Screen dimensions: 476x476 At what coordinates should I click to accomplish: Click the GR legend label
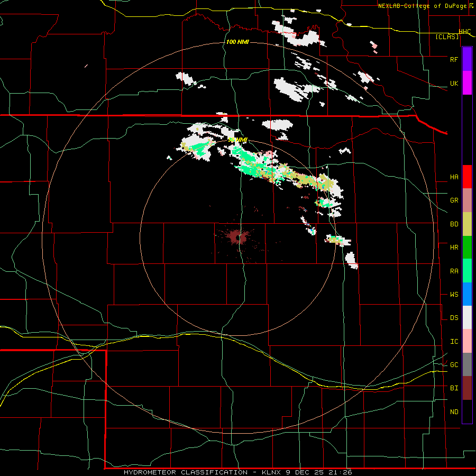tap(454, 200)
